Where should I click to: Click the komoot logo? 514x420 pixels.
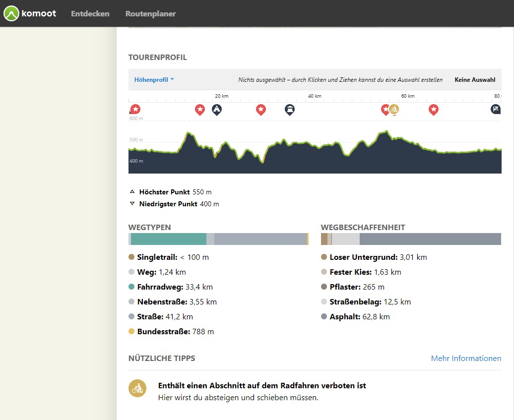(x=30, y=13)
